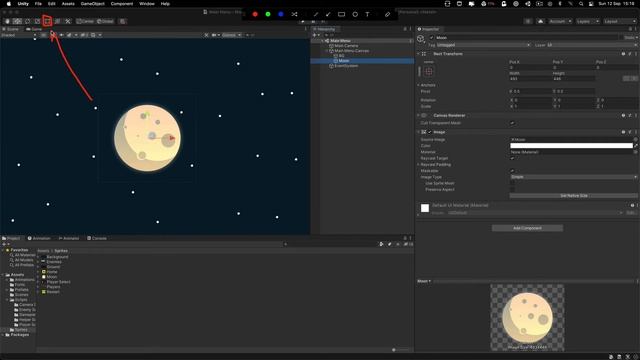This screenshot has height=360, width=640.
Task: Select the Rotate tool in the toolbar
Action: [x=27, y=21]
